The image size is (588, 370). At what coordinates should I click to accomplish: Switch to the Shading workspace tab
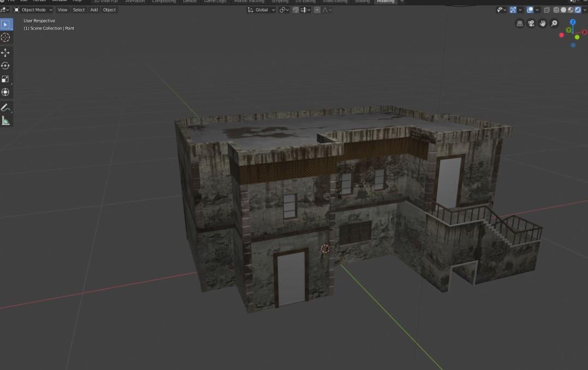tap(362, 2)
